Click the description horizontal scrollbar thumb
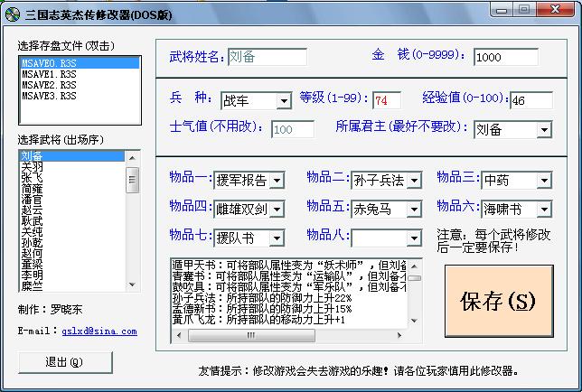 coord(251,336)
